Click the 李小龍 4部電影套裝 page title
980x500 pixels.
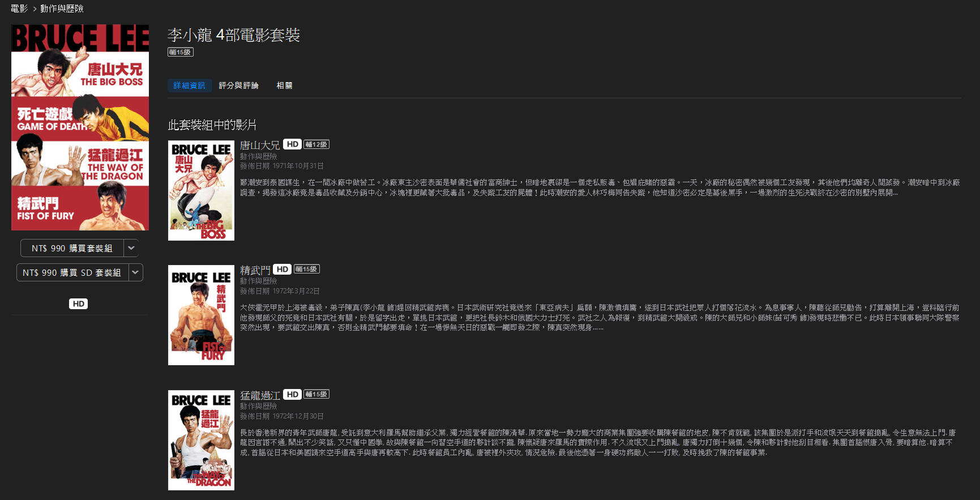coord(234,35)
